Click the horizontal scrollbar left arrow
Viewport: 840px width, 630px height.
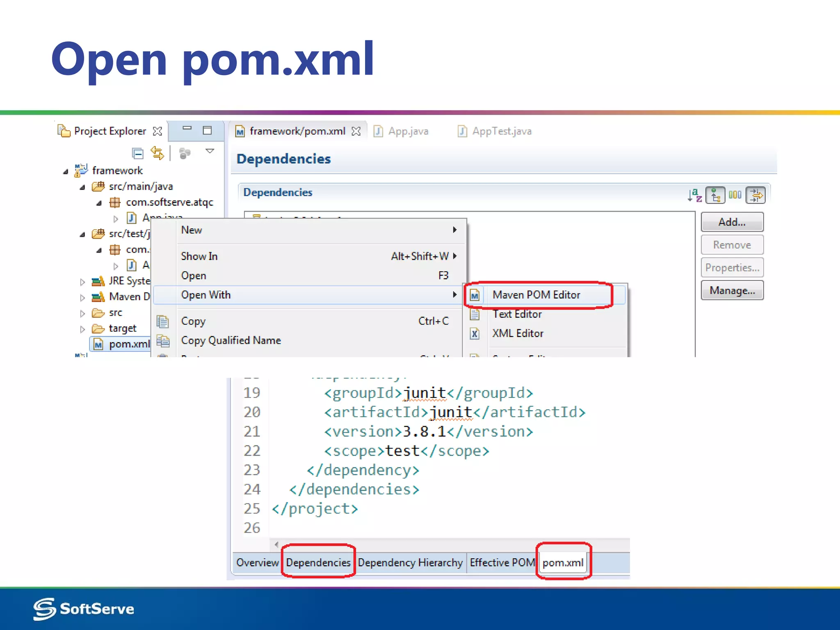(x=276, y=545)
